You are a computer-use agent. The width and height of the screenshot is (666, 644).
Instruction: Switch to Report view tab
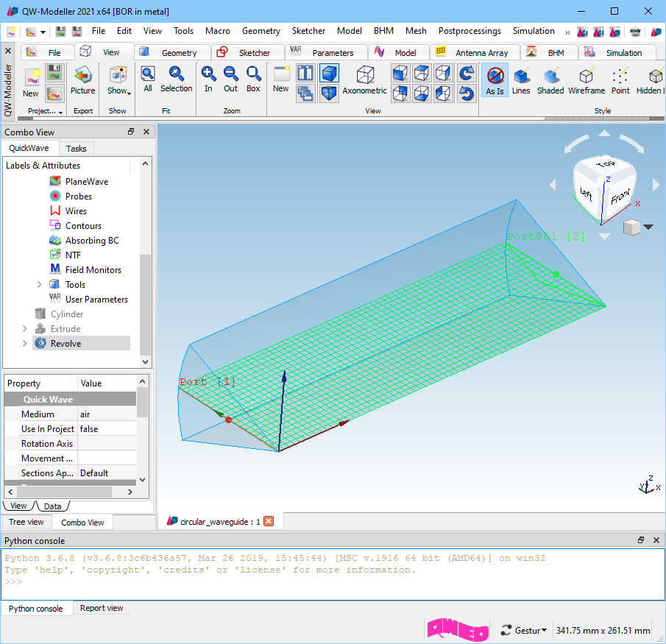102,609
